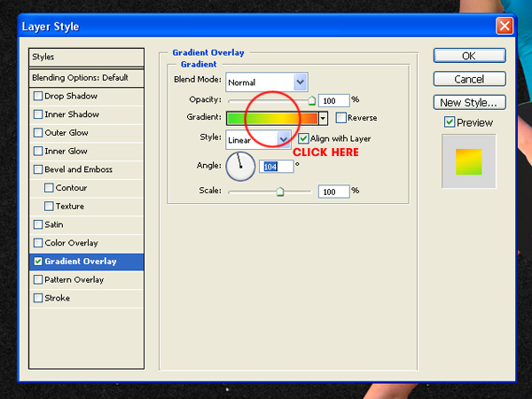Toggle the Reverse gradient checkbox
The width and height of the screenshot is (532, 399).
pos(341,118)
